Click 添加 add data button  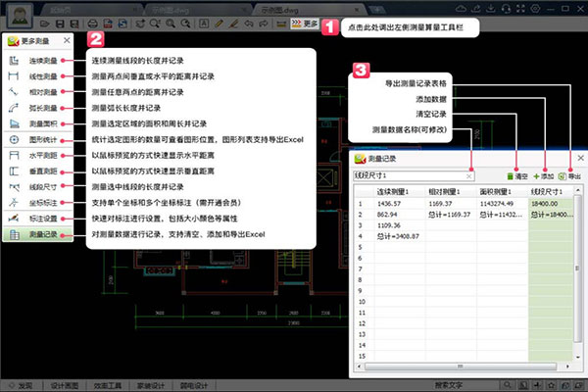[543, 176]
